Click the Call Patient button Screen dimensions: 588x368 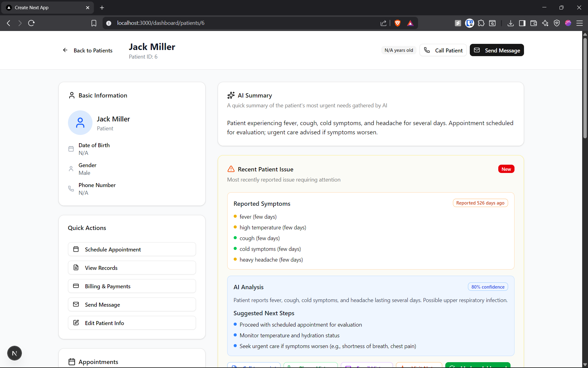pos(443,50)
